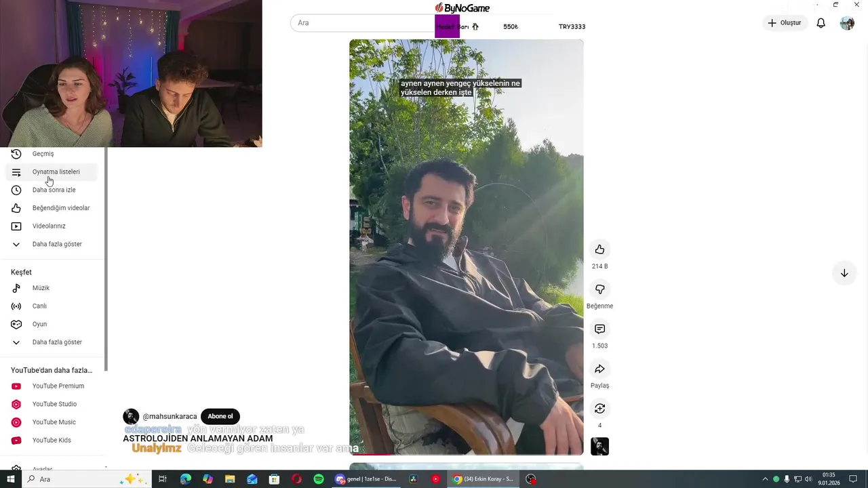The height and width of the screenshot is (488, 868).
Task: Click the 214 B like count
Action: [599, 266]
